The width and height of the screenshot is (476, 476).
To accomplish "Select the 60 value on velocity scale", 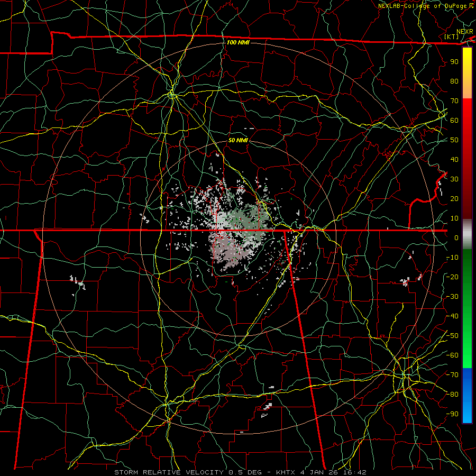I will click(454, 120).
